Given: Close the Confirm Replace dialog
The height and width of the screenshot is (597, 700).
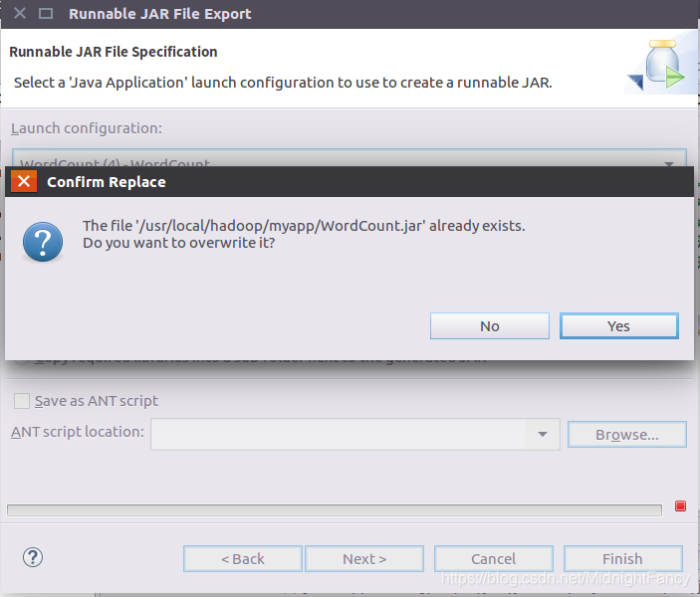Looking at the screenshot, I should pyautogui.click(x=24, y=182).
